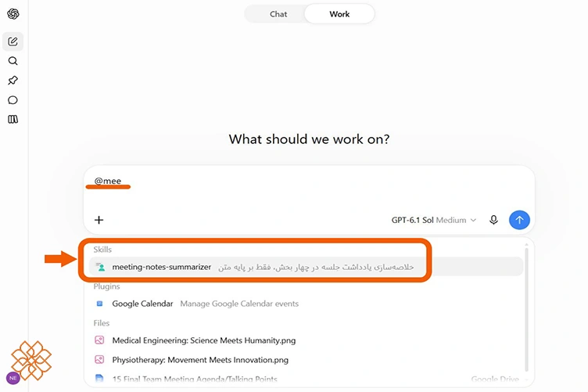Click the suggestion list scrollbar

coord(526,310)
